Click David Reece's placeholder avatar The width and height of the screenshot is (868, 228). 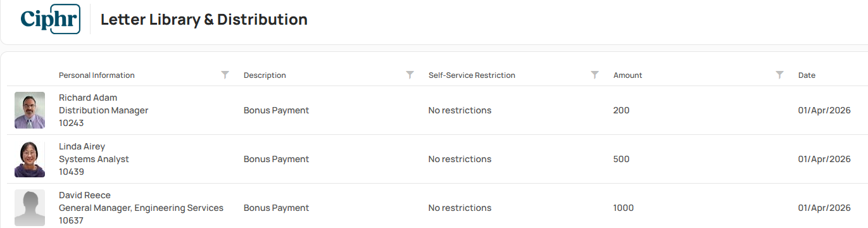[30, 208]
